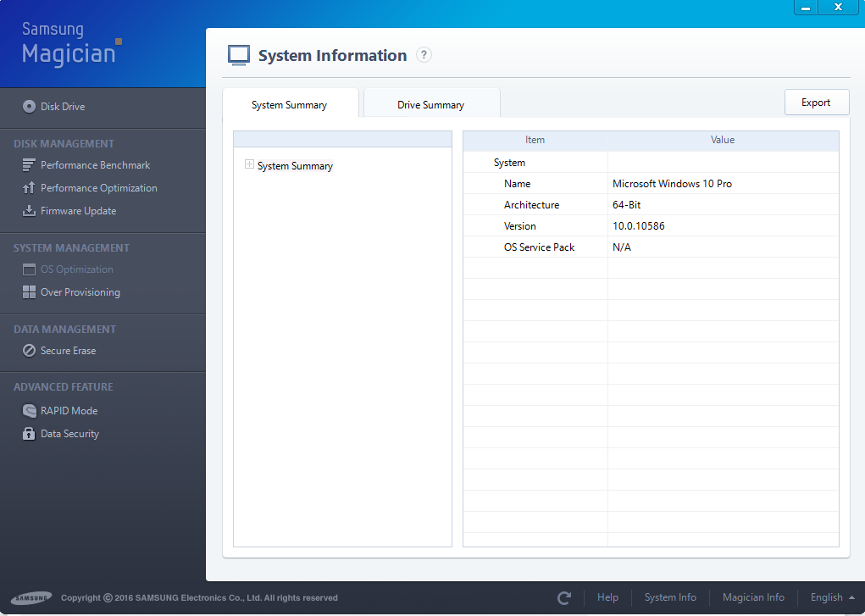The height and width of the screenshot is (616, 865).
Task: Click the Magician Info footer link
Action: click(753, 597)
